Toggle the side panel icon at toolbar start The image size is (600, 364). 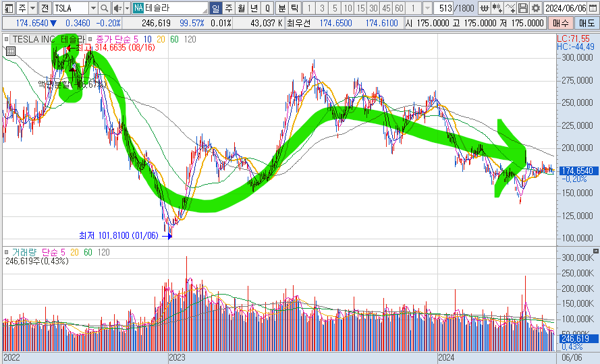9,8
